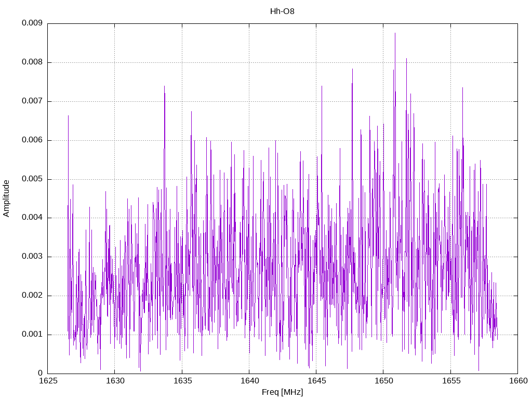The height and width of the screenshot is (399, 532).
Task: Click the y-axis tick label 0.003
Action: click(32, 257)
